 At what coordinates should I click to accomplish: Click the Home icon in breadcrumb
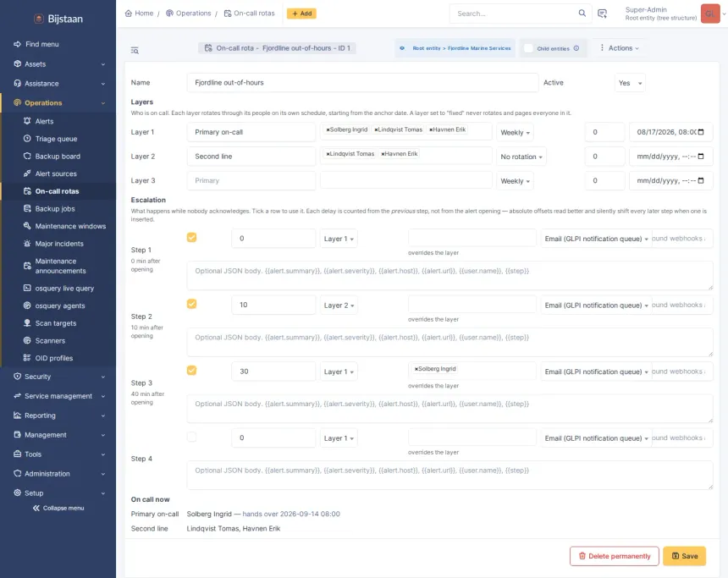[x=129, y=14]
